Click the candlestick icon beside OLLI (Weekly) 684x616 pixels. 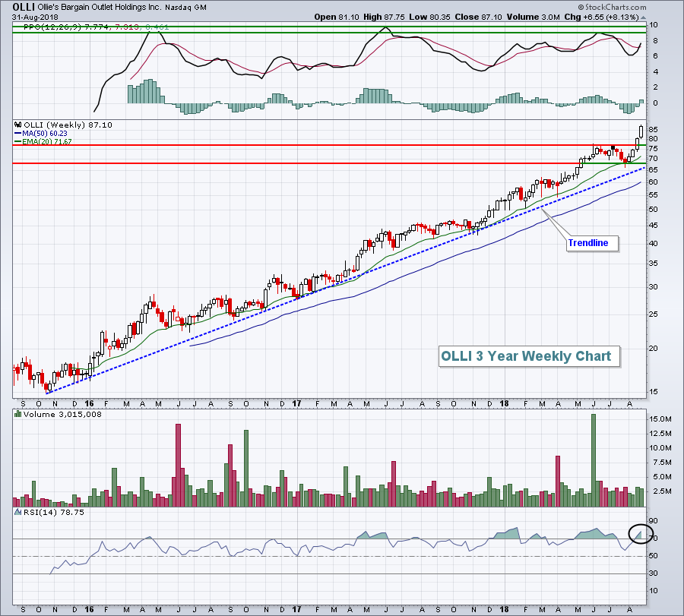point(18,125)
